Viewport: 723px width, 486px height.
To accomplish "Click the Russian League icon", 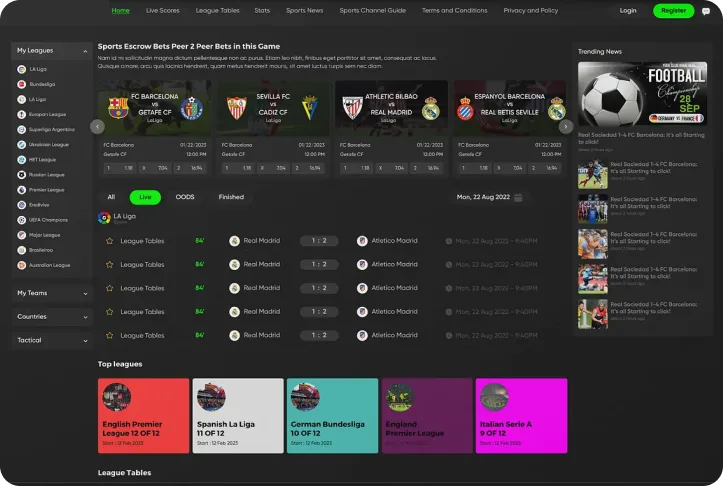I will 21,175.
